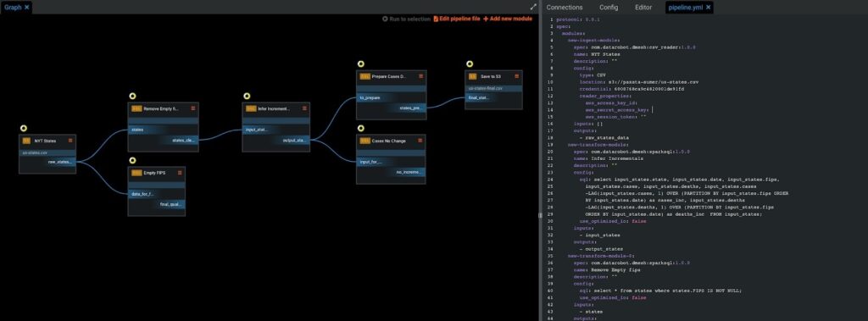Viewport: 868px width, 321px height.
Task: Toggle the status circle above Save to S3
Action: click(x=470, y=64)
